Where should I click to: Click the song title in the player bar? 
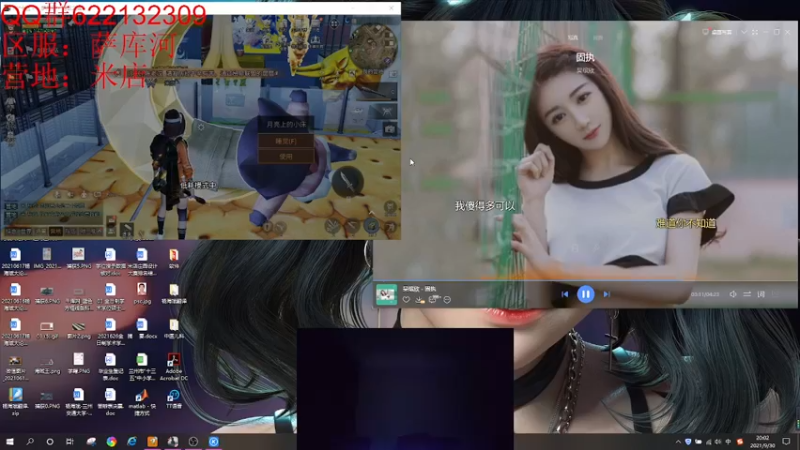419,289
